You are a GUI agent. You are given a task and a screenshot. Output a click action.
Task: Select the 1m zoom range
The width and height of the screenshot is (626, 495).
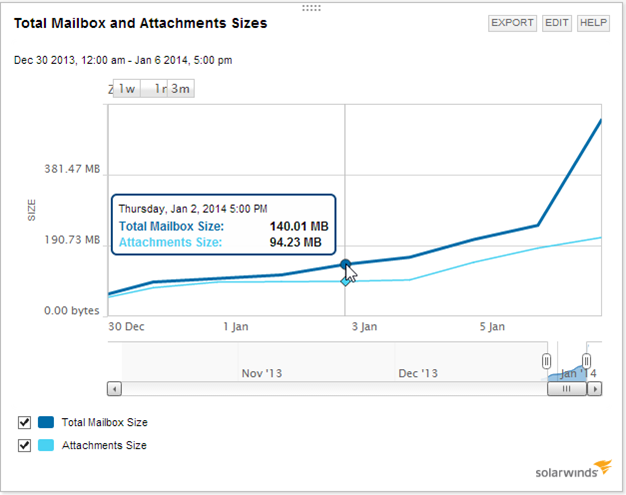[x=157, y=89]
